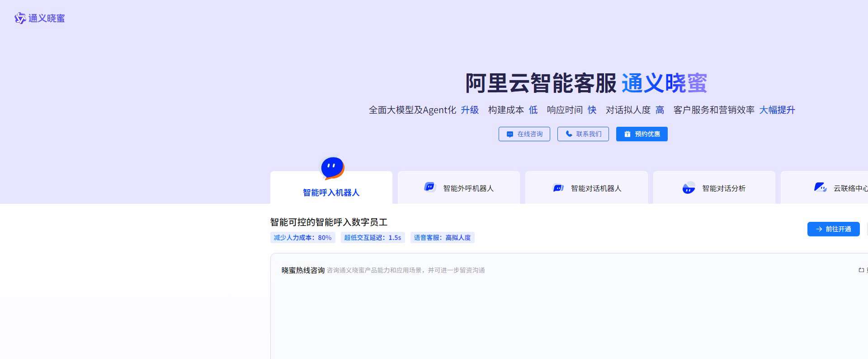The image size is (868, 359).
Task: Click the chat icon on 在线咨询 button
Action: 510,134
